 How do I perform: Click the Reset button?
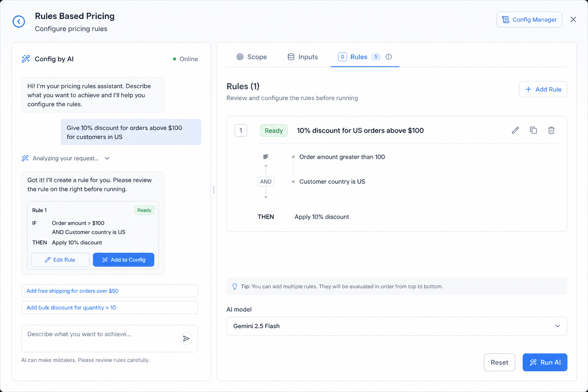[499, 362]
